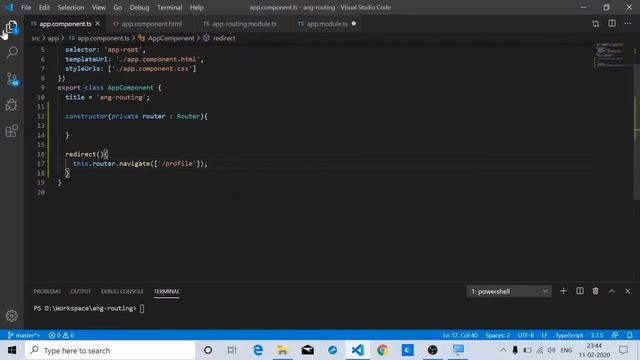640x360 pixels.
Task: Open Windows Action Center icon
Action: [623, 350]
